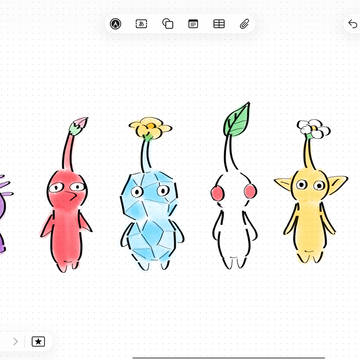
Task: Expand the bottom-left chevron arrow
Action: (15, 341)
